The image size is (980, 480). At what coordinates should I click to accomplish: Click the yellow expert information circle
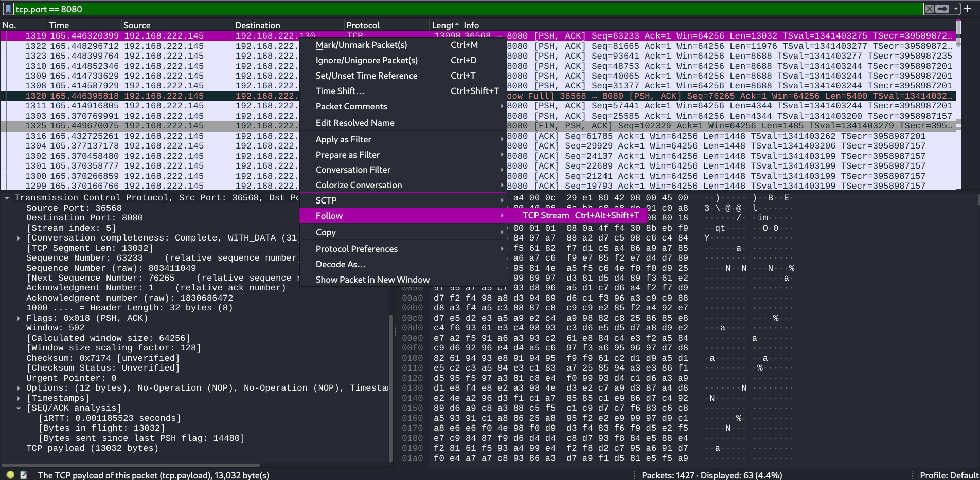tap(10, 475)
